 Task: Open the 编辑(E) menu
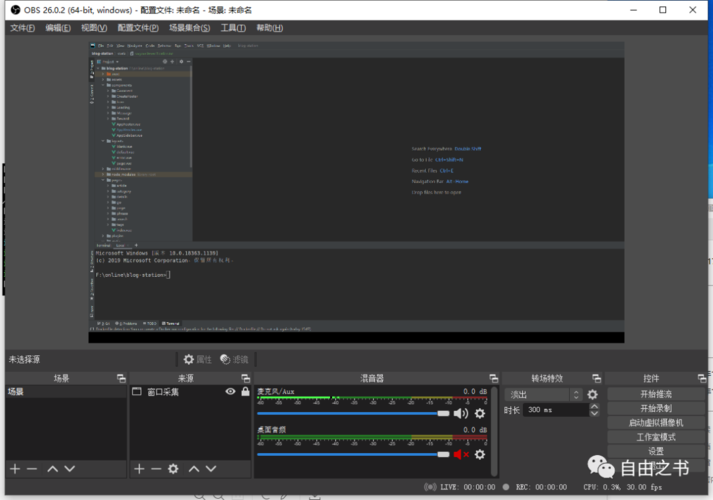coord(58,28)
